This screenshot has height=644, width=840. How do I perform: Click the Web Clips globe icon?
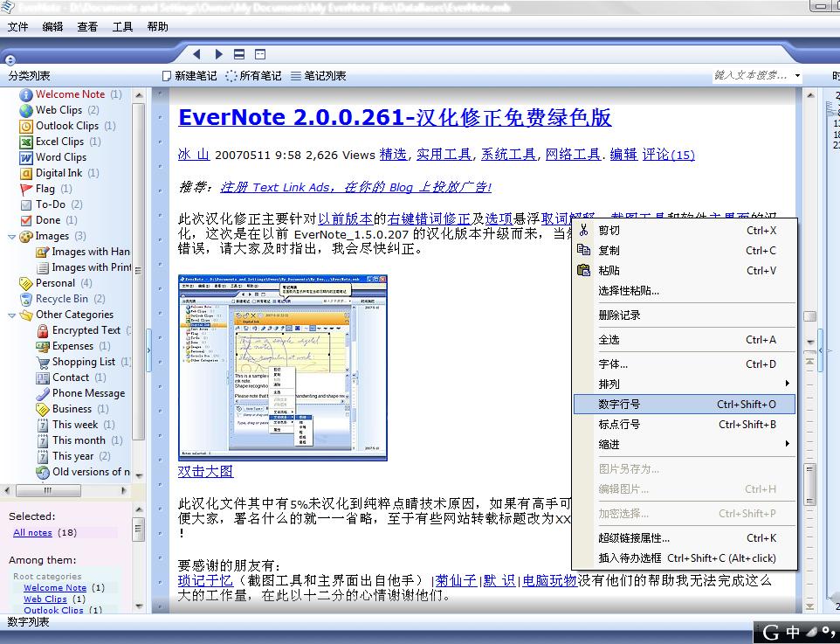click(x=26, y=110)
